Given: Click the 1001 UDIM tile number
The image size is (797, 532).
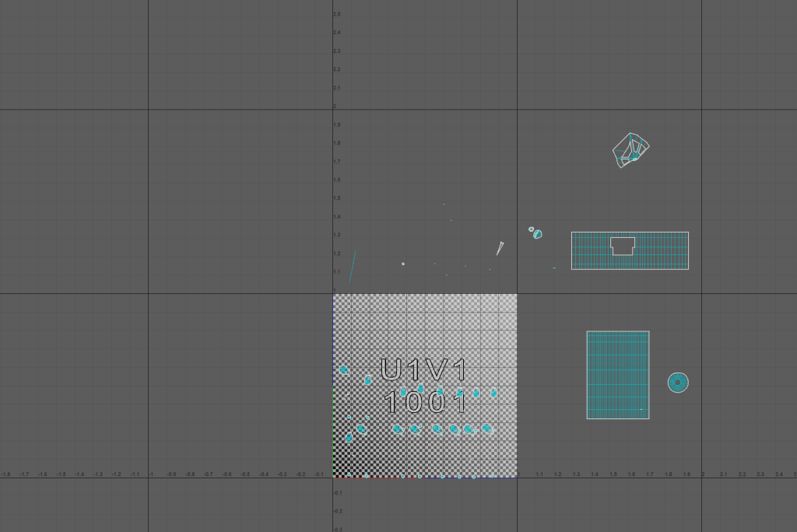Looking at the screenshot, I should 425,403.
